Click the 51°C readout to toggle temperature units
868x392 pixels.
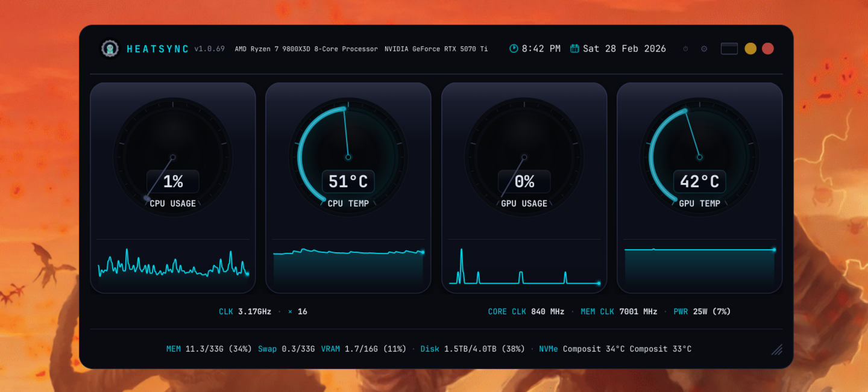click(348, 181)
